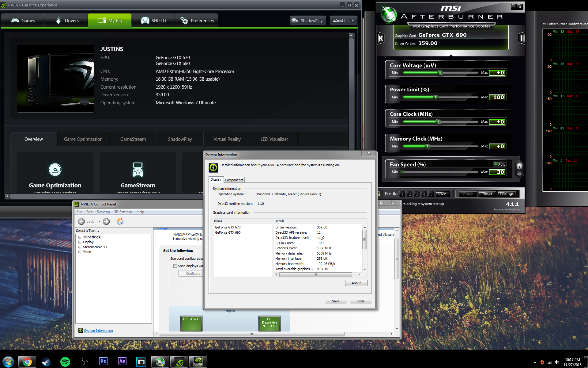Viewport: 588px width, 368px height.
Task: Click the Afterburner info 'i' side button
Action: [x=521, y=38]
